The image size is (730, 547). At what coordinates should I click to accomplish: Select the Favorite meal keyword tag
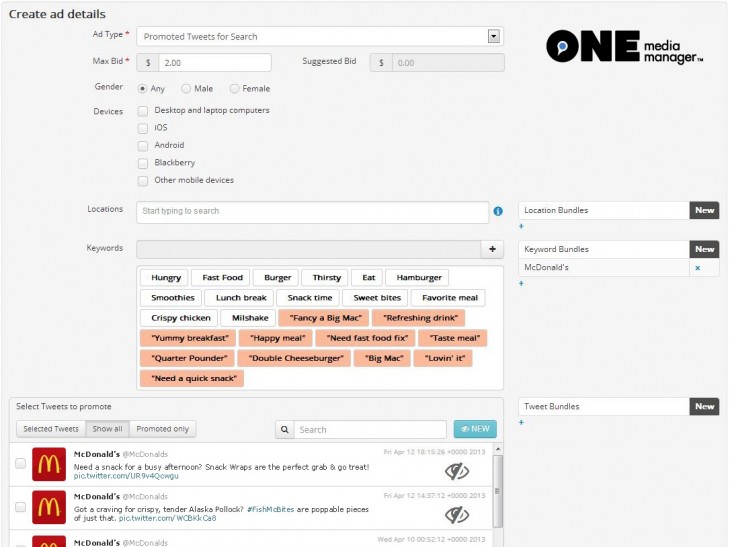pyautogui.click(x=450, y=298)
